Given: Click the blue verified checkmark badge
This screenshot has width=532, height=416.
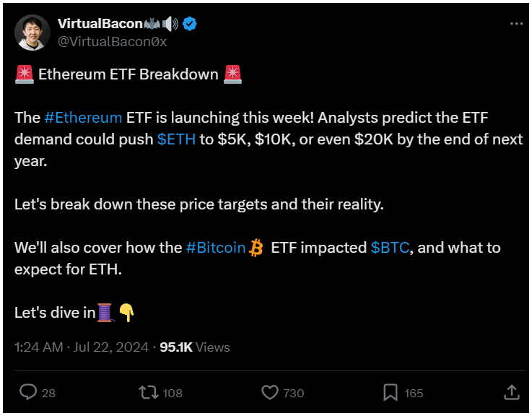Looking at the screenshot, I should click(x=190, y=24).
